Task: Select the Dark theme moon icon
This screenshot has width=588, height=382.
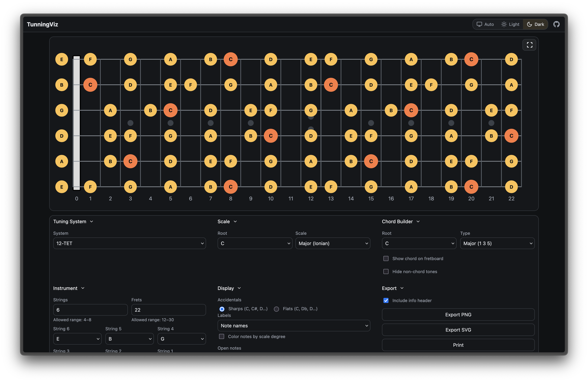Action: 530,24
